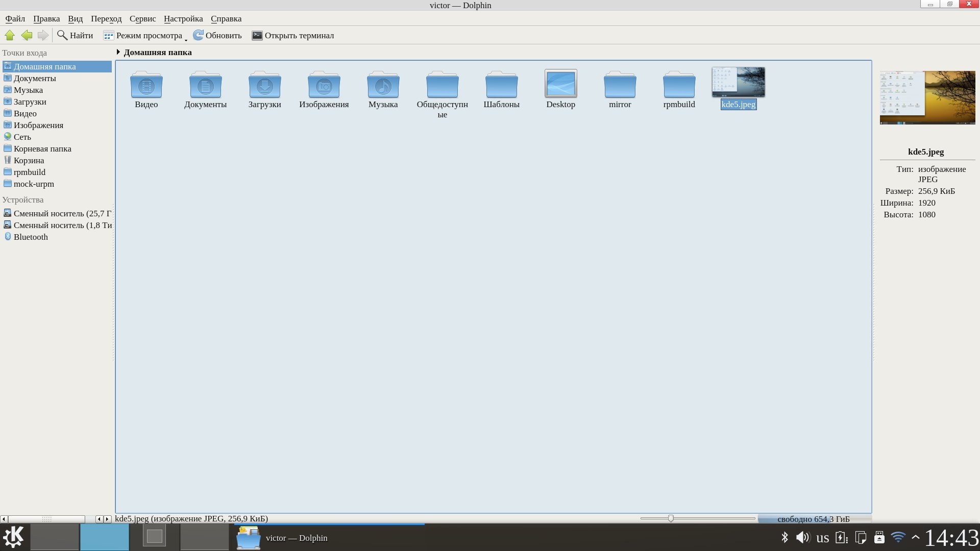Click the victor — Dolphin taskbar entry
The height and width of the screenshot is (551, 980).
pos(296,538)
